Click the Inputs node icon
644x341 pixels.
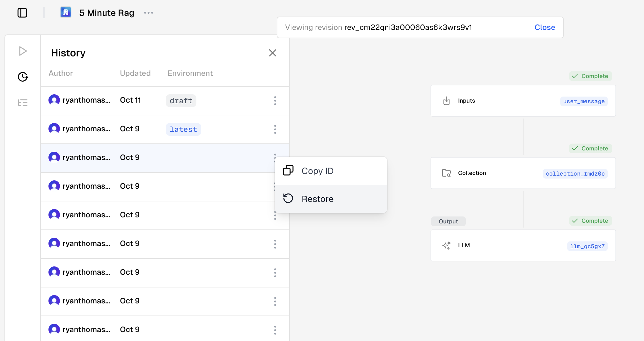tap(446, 101)
